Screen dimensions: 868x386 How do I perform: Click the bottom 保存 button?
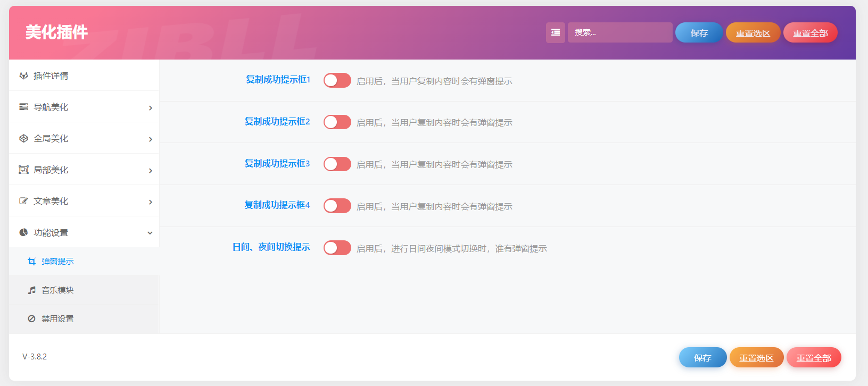point(702,357)
